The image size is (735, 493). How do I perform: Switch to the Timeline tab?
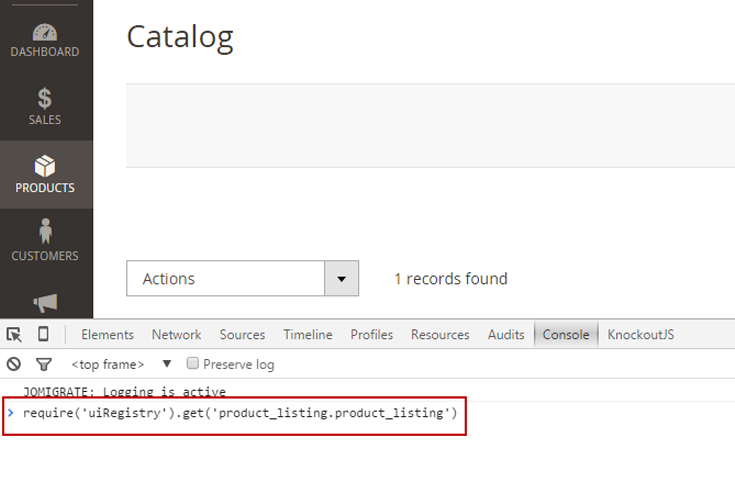308,335
